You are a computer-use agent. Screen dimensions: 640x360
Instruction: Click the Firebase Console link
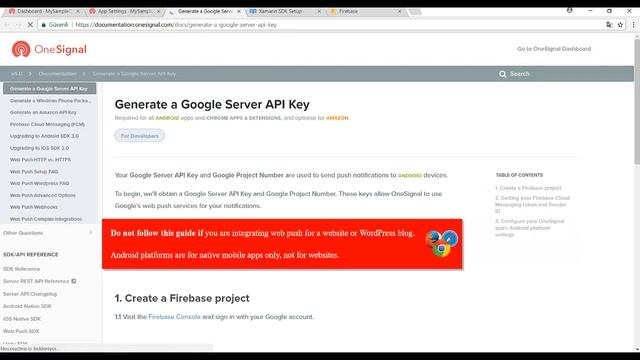(174, 317)
